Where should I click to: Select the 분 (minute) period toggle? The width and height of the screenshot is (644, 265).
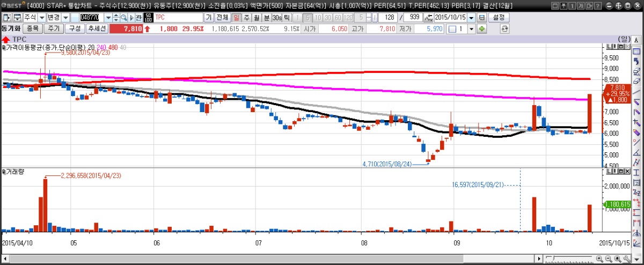(x=266, y=18)
